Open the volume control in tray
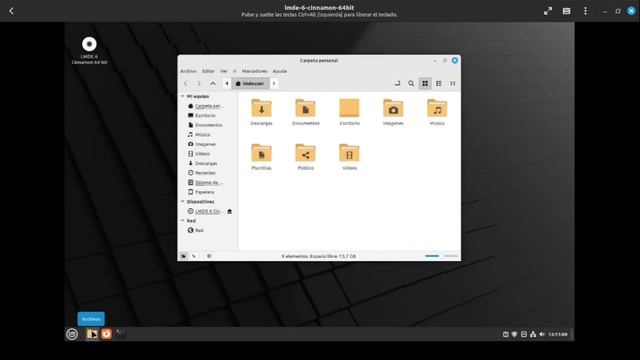Screen dimensions: 640x360 point(542,334)
